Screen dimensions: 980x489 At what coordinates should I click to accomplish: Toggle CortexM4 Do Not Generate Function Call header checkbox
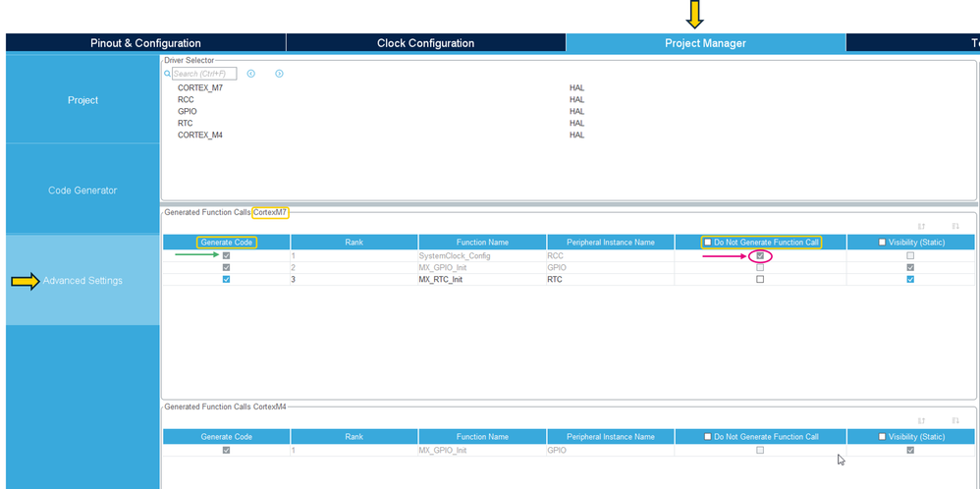point(707,437)
